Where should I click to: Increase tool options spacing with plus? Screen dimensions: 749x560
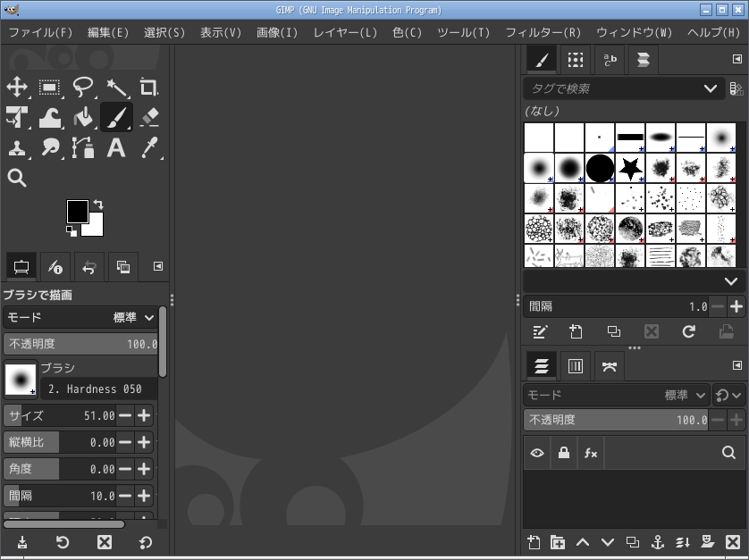(x=144, y=496)
